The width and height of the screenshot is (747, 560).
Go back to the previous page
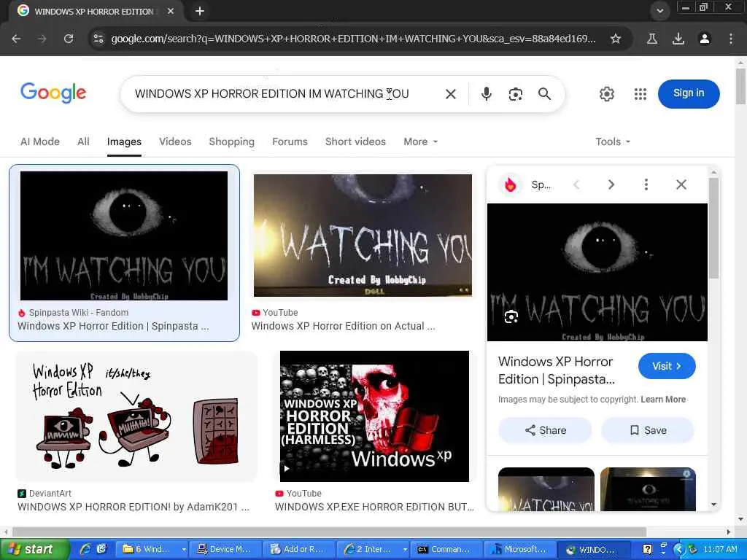[16, 39]
